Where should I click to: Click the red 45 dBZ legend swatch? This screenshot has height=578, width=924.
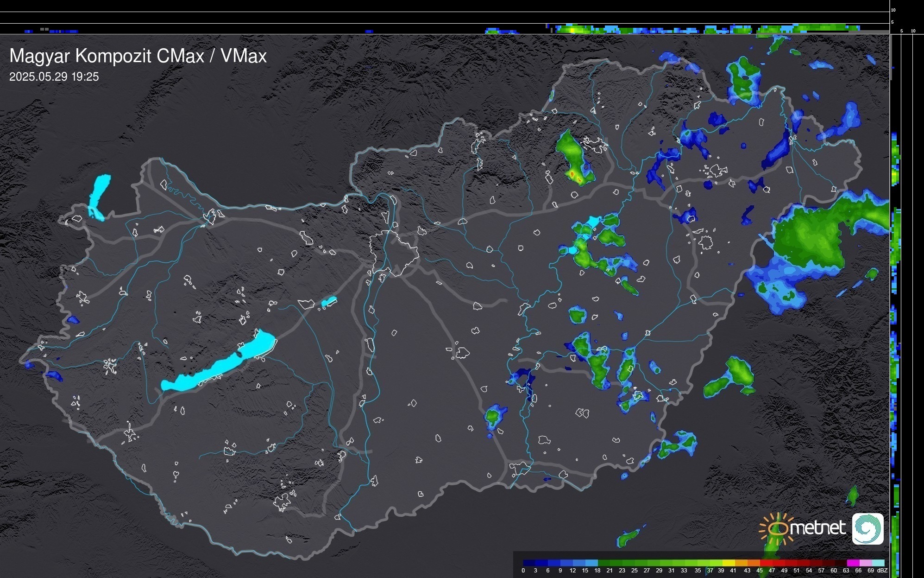[x=766, y=563]
